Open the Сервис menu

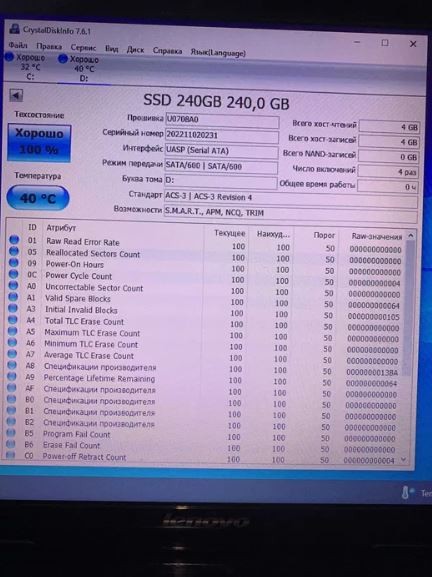(x=83, y=47)
